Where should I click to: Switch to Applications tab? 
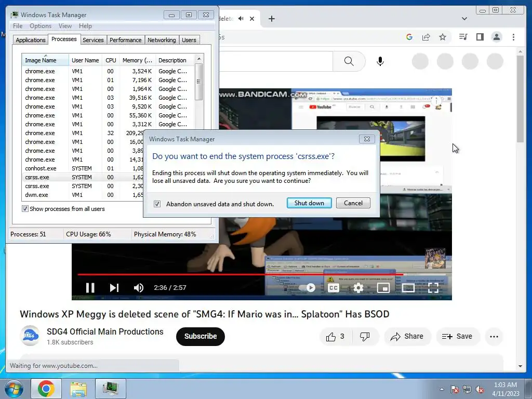click(31, 40)
